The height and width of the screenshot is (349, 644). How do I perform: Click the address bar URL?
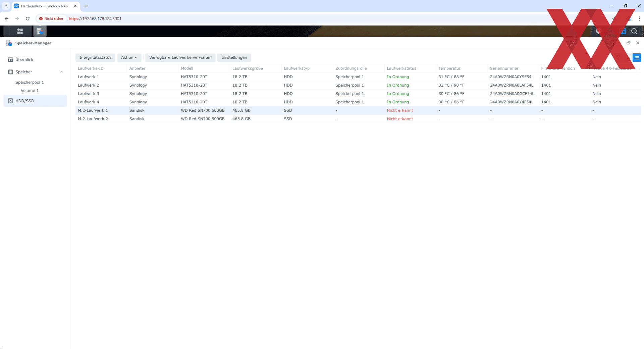(95, 19)
